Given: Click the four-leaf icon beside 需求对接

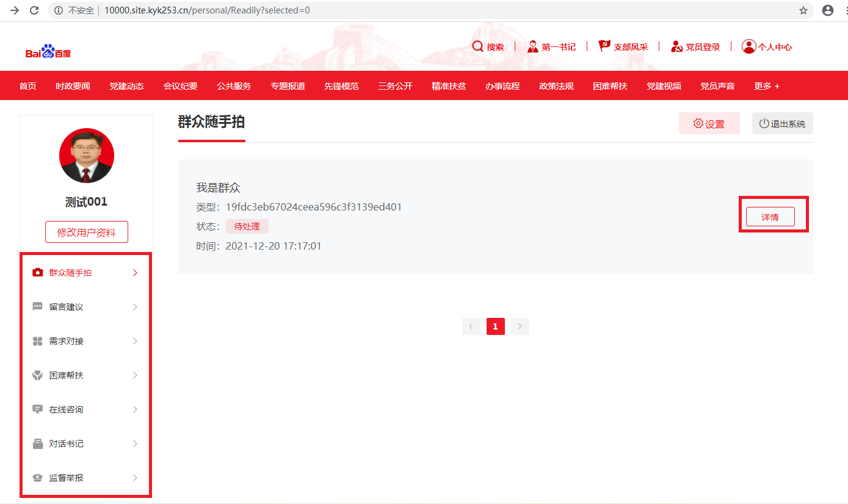Looking at the screenshot, I should coord(37,341).
